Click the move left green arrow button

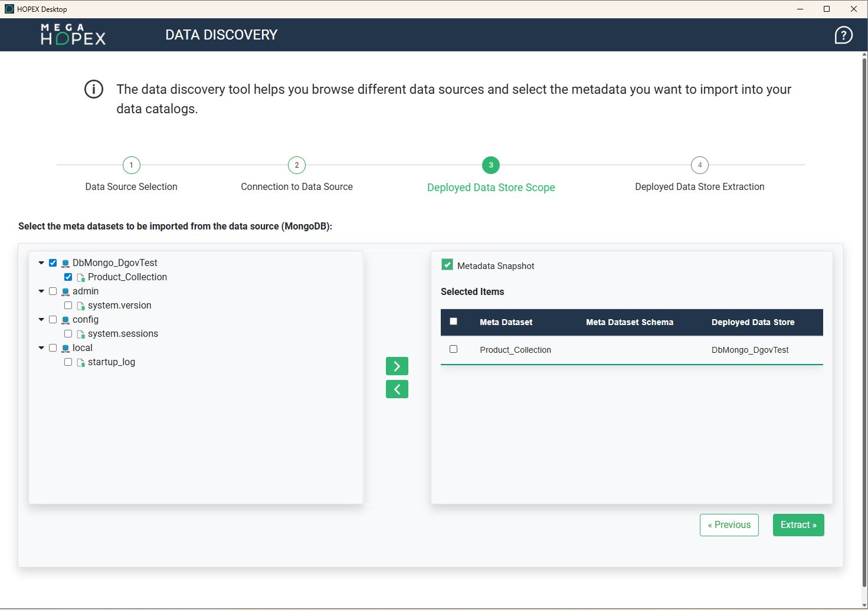coord(397,389)
